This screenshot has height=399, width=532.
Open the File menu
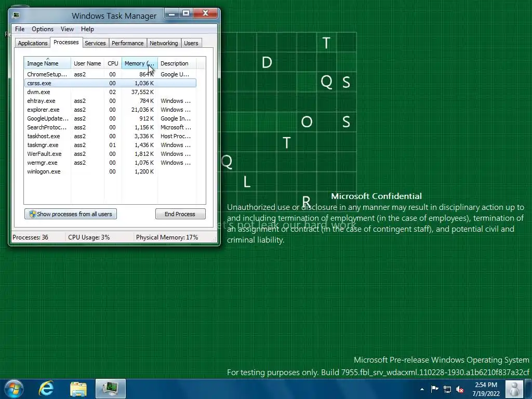[x=20, y=29]
